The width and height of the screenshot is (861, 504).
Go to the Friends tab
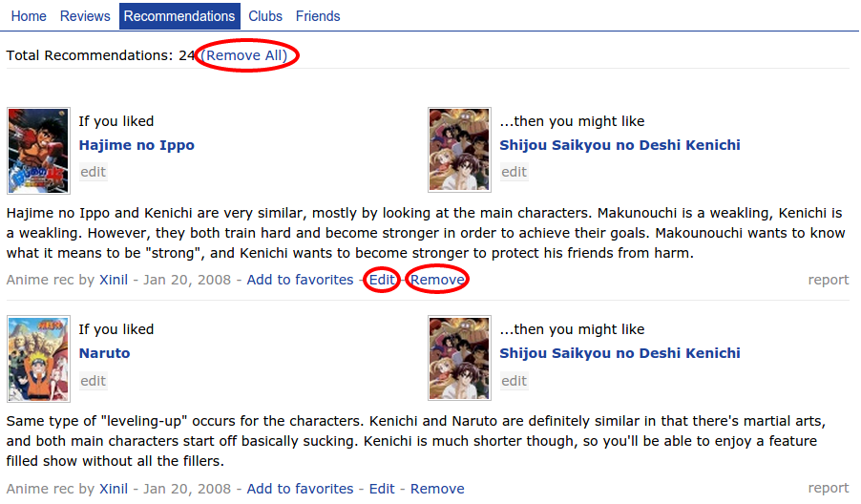point(318,16)
